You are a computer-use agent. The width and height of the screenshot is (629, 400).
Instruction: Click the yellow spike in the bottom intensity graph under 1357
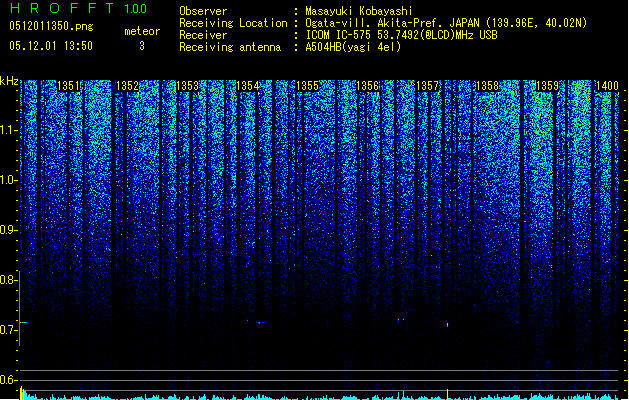(x=447, y=394)
